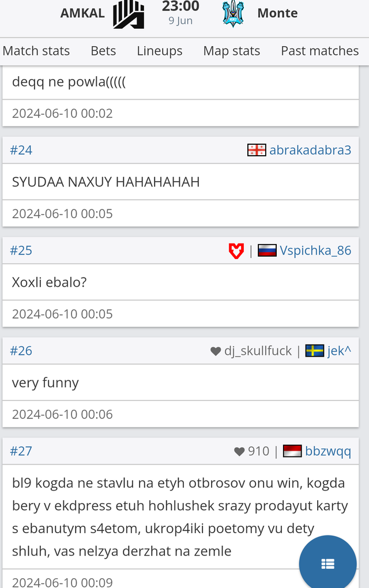
Task: Click the red MOUZ fan logo
Action: coord(236,250)
